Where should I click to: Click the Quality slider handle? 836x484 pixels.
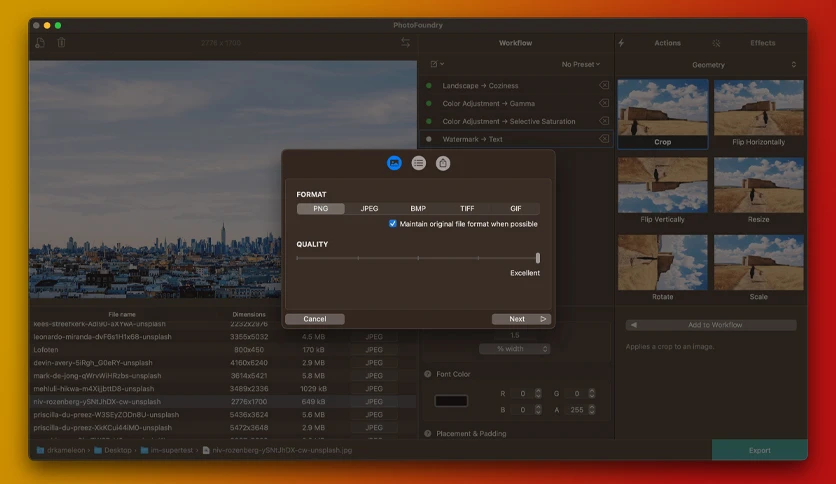click(x=538, y=258)
